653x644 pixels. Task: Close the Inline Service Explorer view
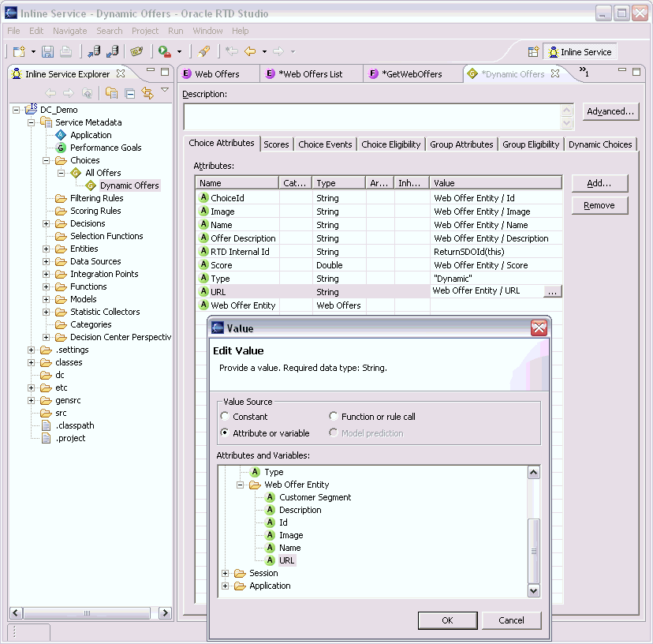click(121, 73)
